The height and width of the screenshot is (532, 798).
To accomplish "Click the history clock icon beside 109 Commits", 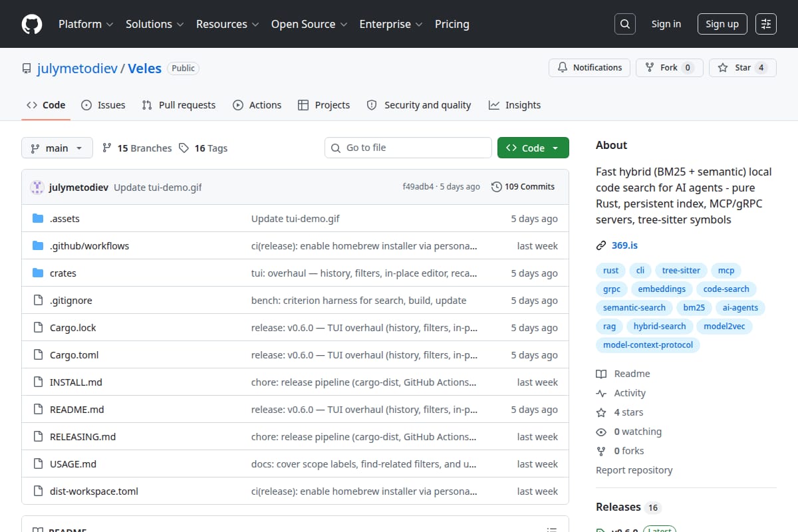I will click(496, 187).
